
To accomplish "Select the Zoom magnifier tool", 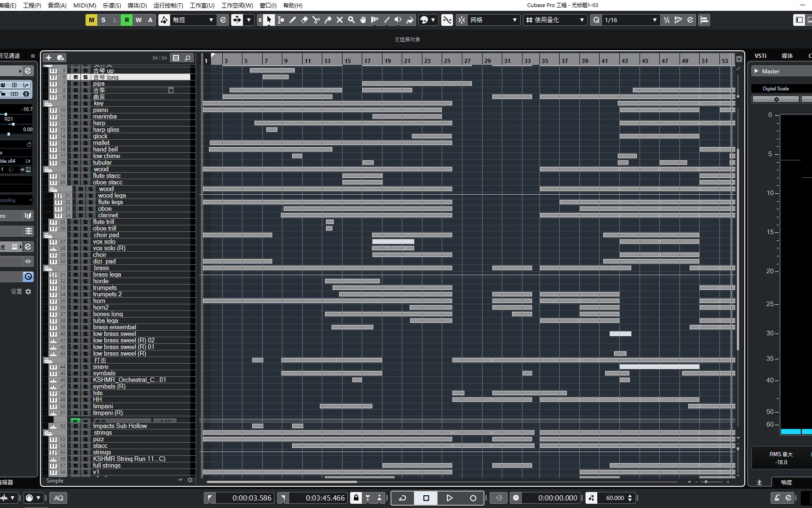I will (x=351, y=20).
